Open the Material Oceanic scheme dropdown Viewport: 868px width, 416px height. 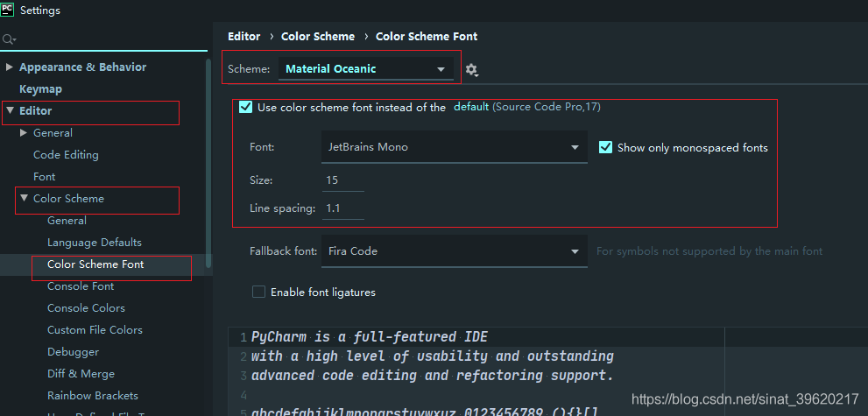366,69
